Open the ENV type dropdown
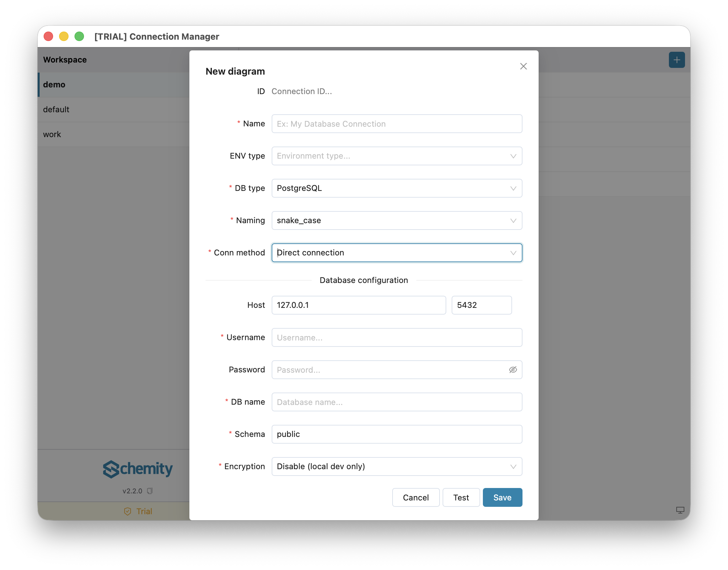Viewport: 728px width, 570px height. coord(397,156)
